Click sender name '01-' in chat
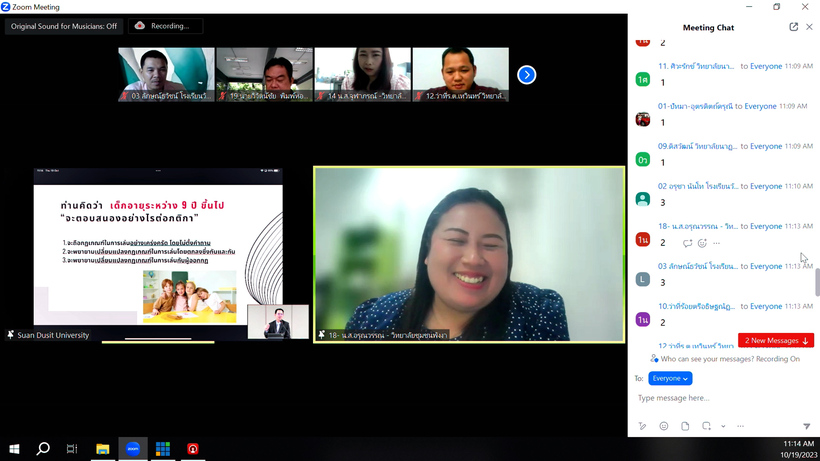Viewport: 820px width, 461px height. coord(696,106)
